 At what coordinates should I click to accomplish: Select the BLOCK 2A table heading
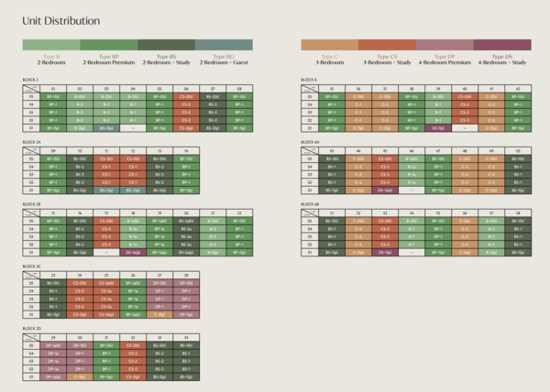31,143
